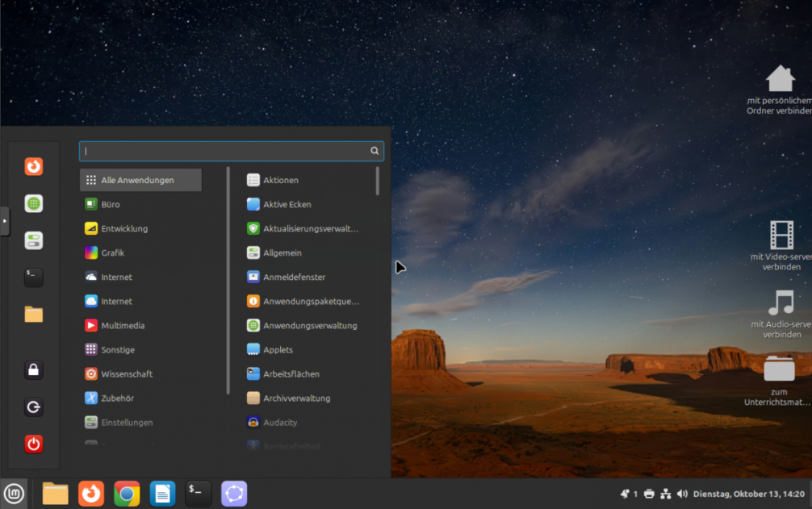
Task: Focus the application search field
Action: (232, 151)
